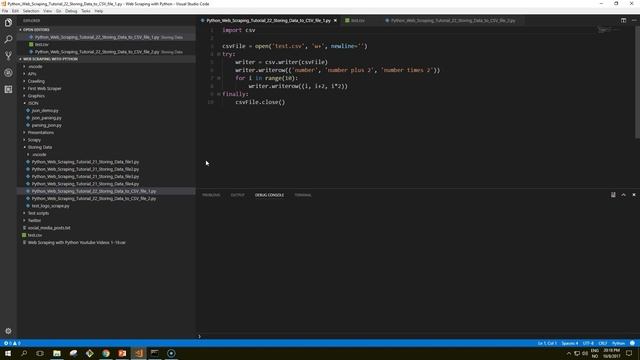Click the editor vertical scrollbar

[637, 82]
